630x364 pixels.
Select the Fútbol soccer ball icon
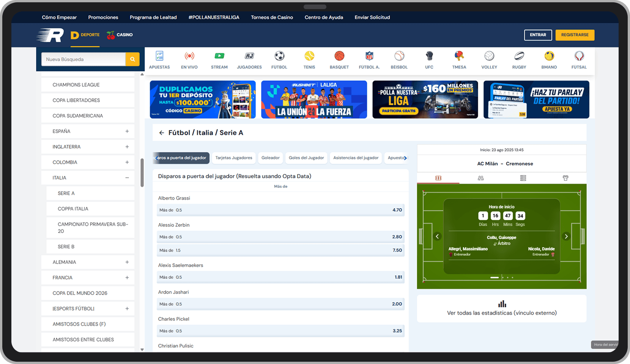coord(279,56)
